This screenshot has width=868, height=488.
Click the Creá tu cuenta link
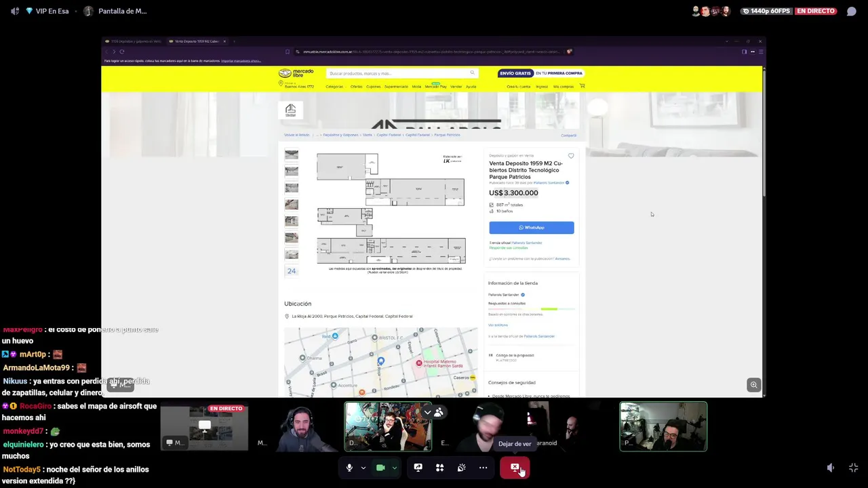pos(518,87)
